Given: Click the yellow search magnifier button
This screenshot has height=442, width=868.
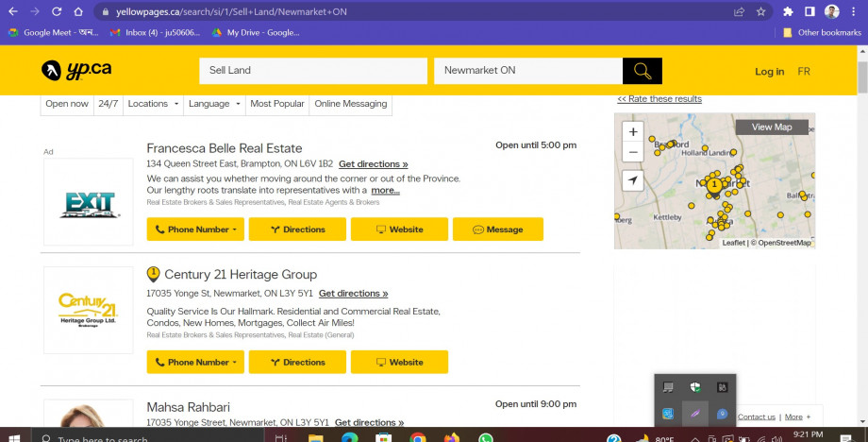Looking at the screenshot, I should point(642,71).
